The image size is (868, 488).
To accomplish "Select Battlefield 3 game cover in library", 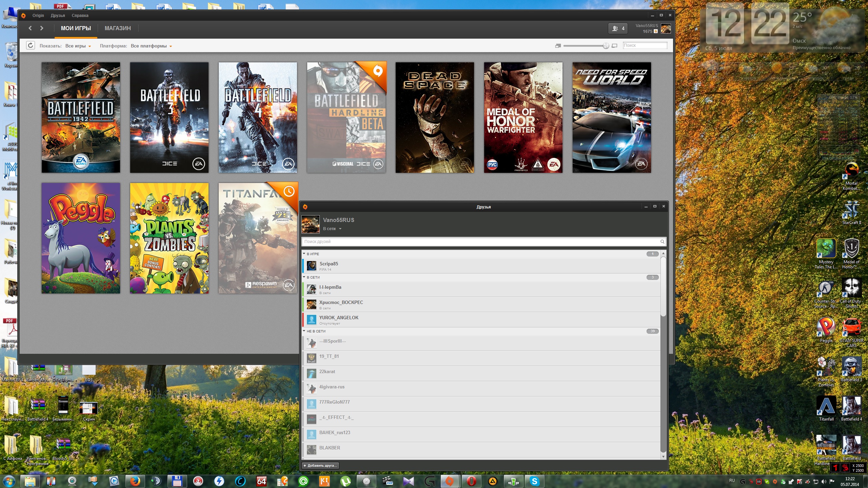I will 169,118.
